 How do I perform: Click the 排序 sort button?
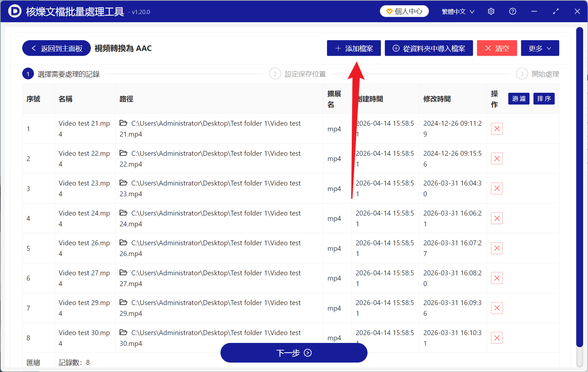[x=544, y=99]
